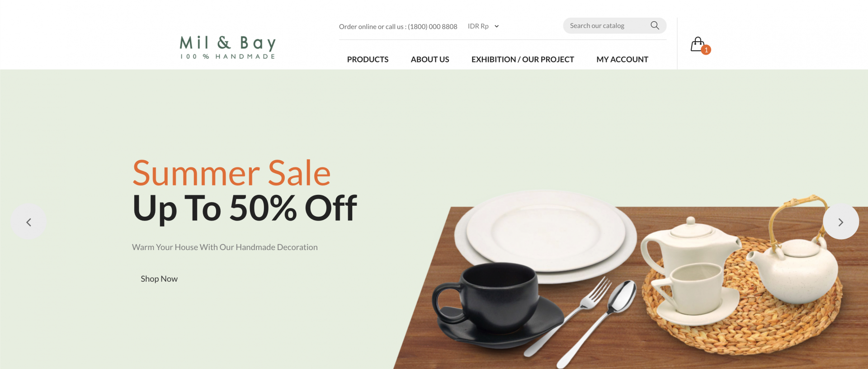Click the orange cart count badge
The height and width of the screenshot is (369, 868).
[706, 50]
